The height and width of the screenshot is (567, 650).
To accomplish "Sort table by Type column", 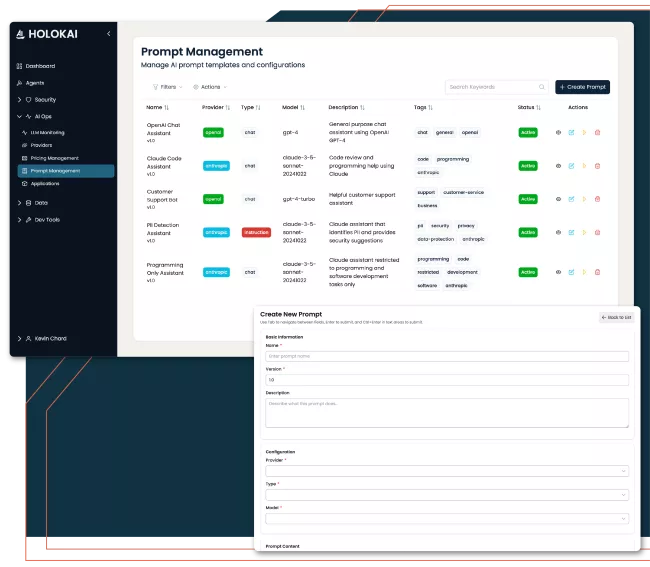I will 251,107.
